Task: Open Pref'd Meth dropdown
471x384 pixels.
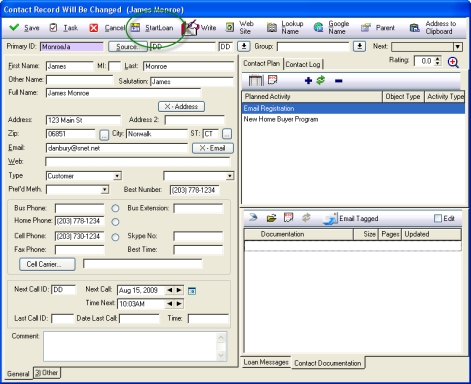Action: tap(105, 190)
